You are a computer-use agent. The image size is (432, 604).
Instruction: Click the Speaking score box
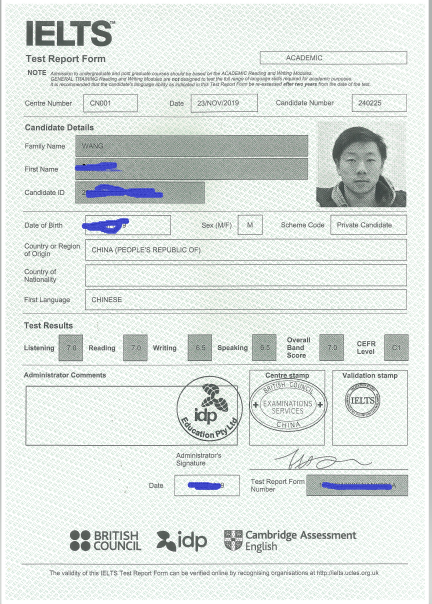click(x=264, y=348)
